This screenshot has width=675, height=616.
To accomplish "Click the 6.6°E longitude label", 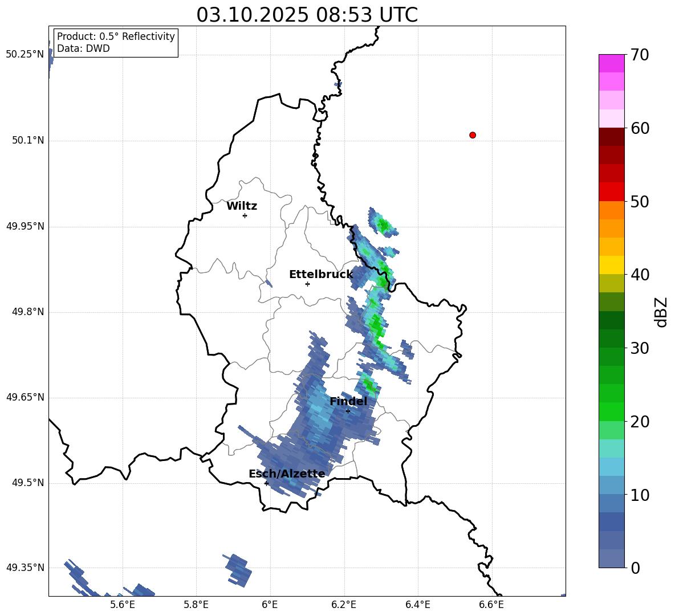I will pos(491,605).
